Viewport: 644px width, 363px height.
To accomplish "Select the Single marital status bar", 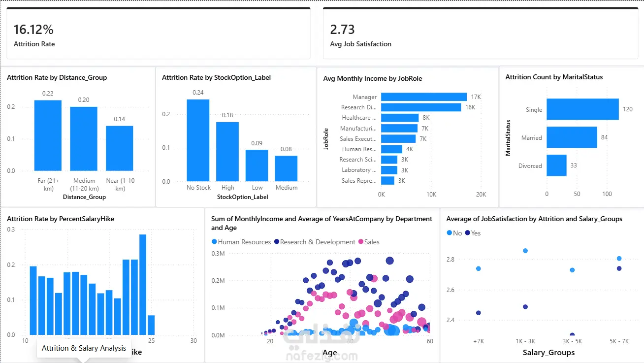I will pos(582,109).
